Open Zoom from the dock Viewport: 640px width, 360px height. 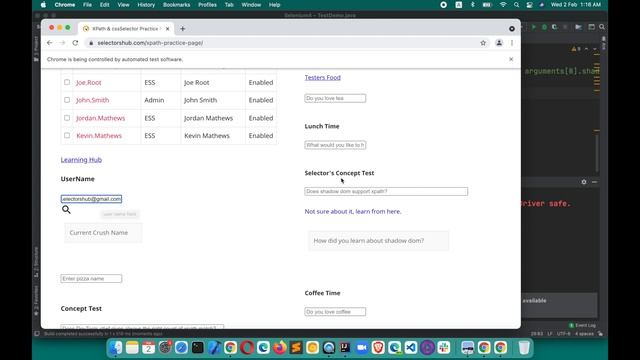362,347
